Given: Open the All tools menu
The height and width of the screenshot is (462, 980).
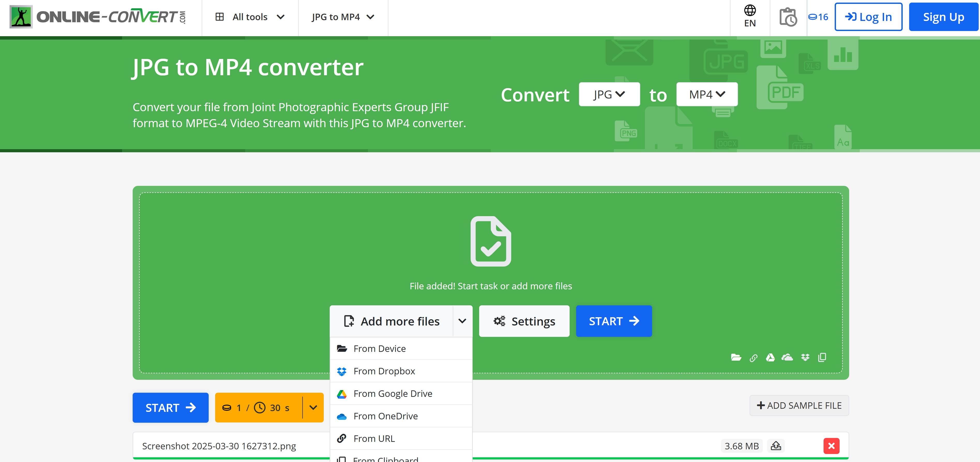Looking at the screenshot, I should click(250, 17).
